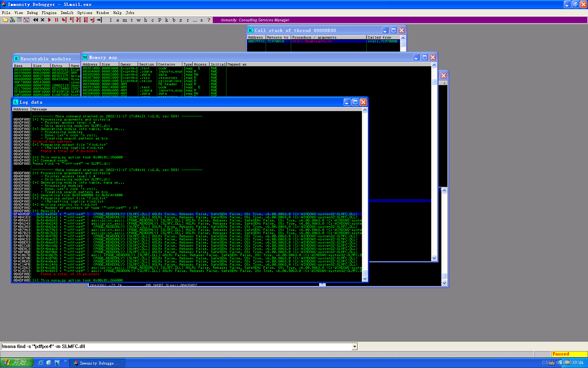Screen dimensions: 588x368
Task: Click the Step over toolbar icon
Action: pos(71,20)
